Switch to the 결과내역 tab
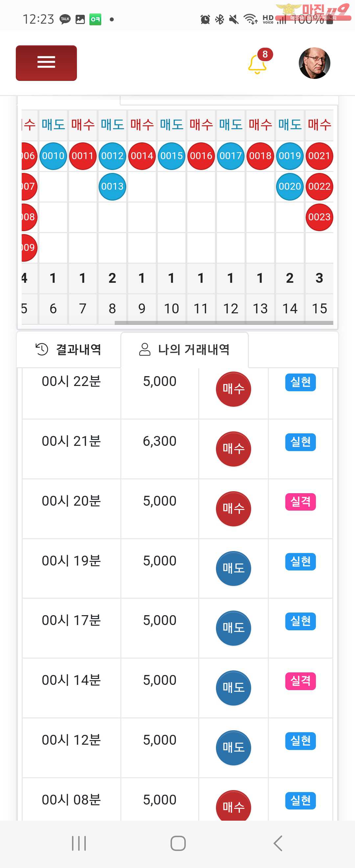 coord(68,350)
